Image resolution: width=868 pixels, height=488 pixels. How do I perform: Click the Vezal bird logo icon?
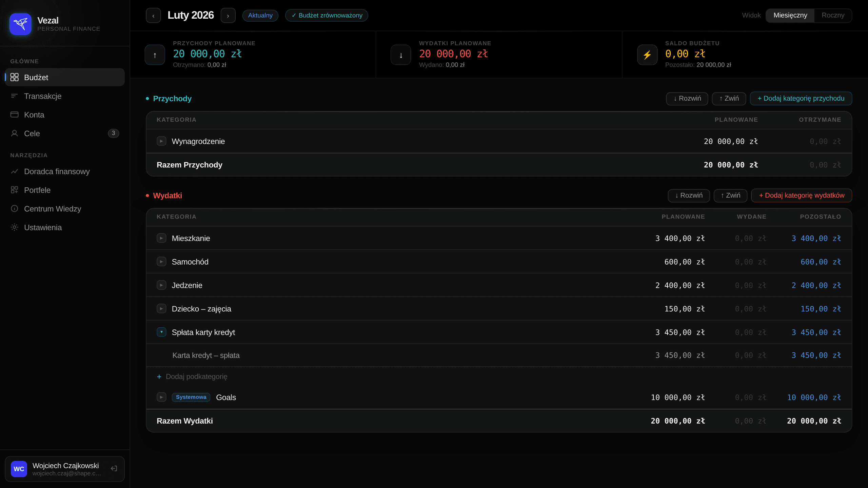point(20,24)
